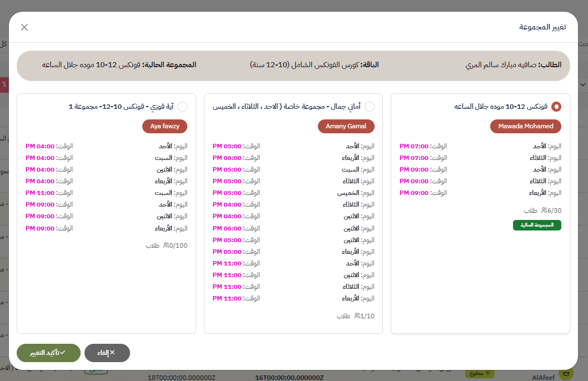This screenshot has height=381, width=588.
Task: Click the Mawada Mohamed teacher badge
Action: 525,126
